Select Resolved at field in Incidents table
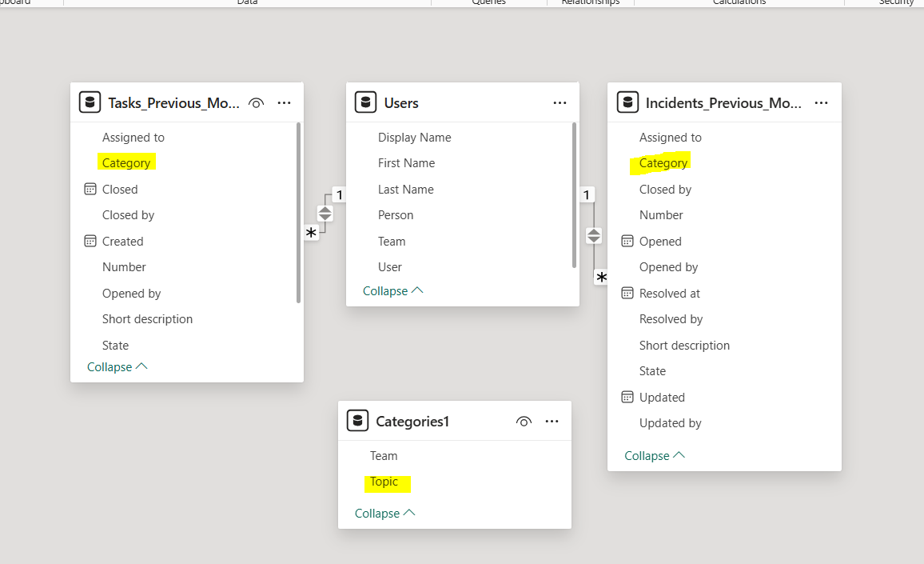The height and width of the screenshot is (564, 924). point(670,294)
